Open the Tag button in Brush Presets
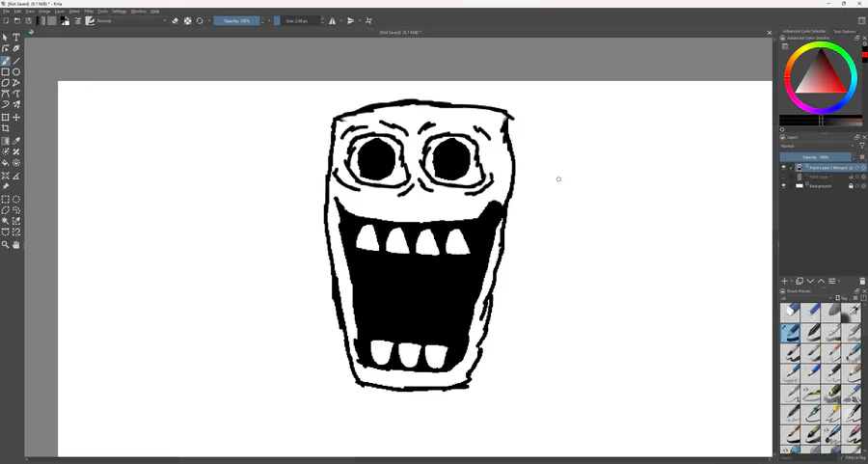 pyautogui.click(x=842, y=298)
